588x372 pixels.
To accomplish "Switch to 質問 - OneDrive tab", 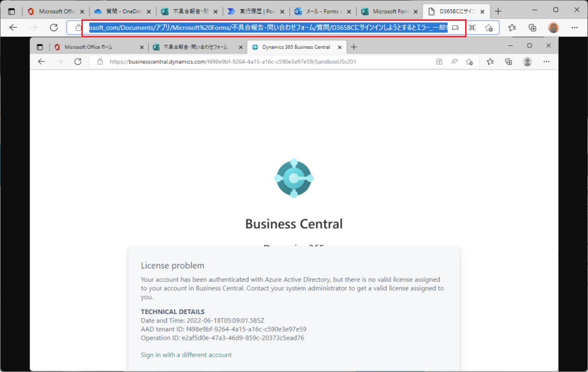I will pyautogui.click(x=122, y=11).
